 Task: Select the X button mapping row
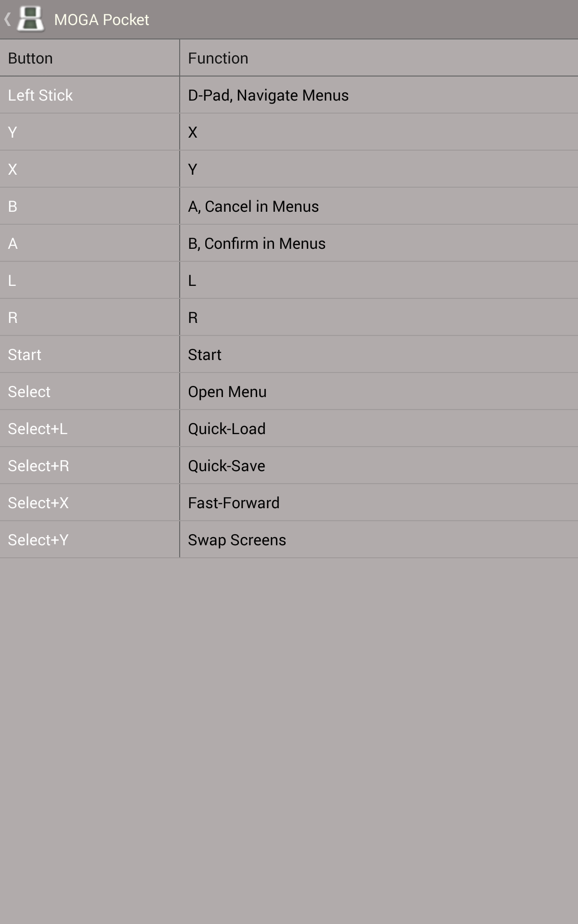coord(89,169)
